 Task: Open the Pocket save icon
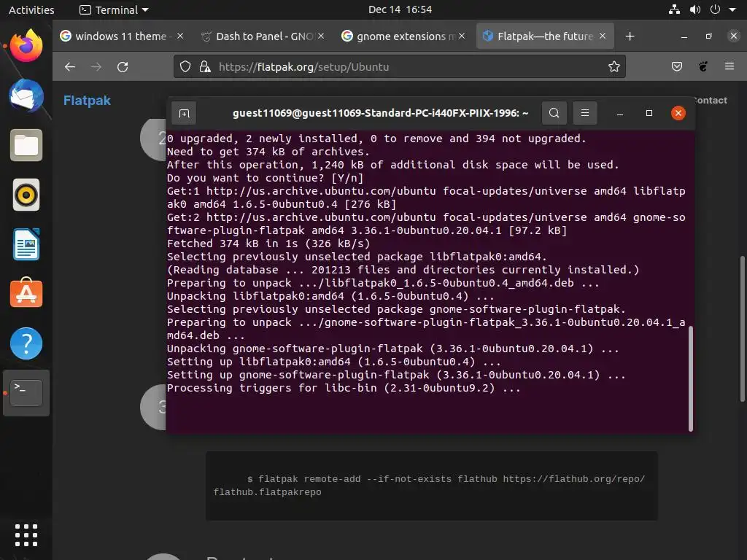(676, 66)
